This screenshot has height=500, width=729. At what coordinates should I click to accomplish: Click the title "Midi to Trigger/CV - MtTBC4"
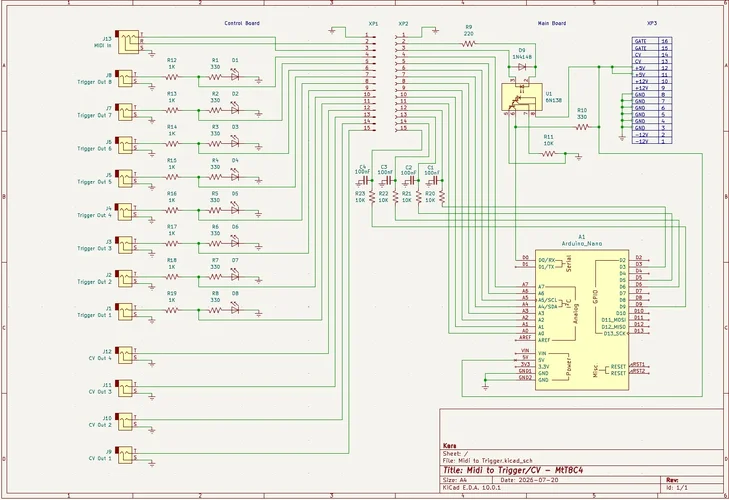point(513,470)
